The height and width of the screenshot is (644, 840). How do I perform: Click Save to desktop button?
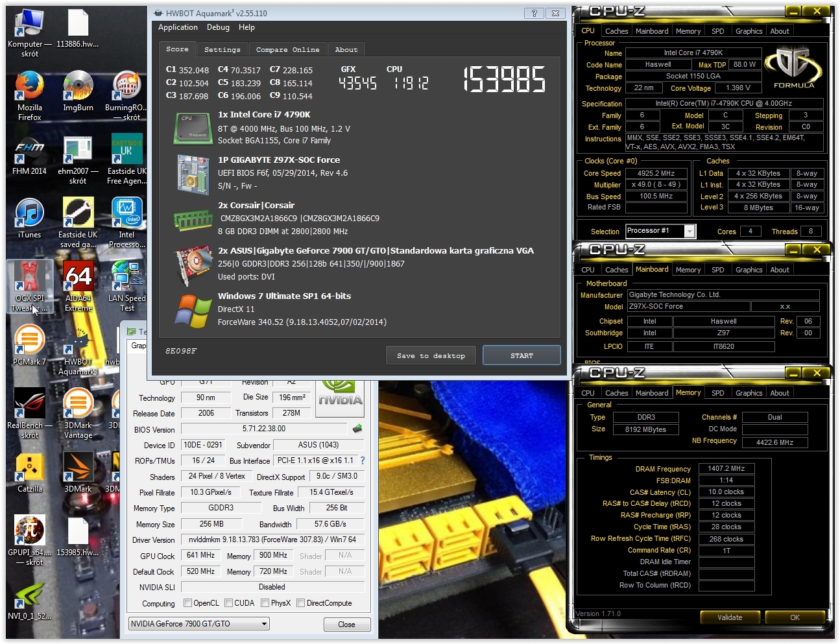click(431, 355)
